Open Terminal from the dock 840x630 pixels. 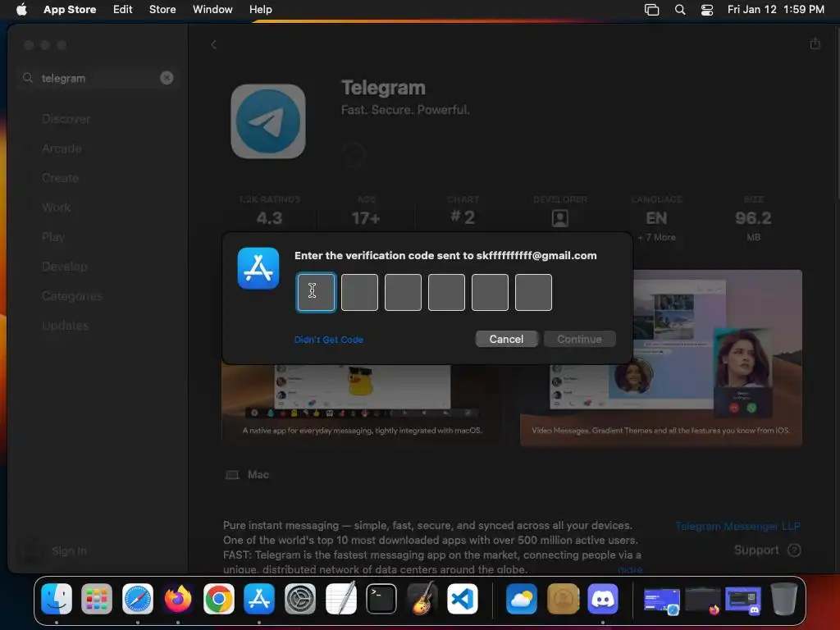pos(381,598)
